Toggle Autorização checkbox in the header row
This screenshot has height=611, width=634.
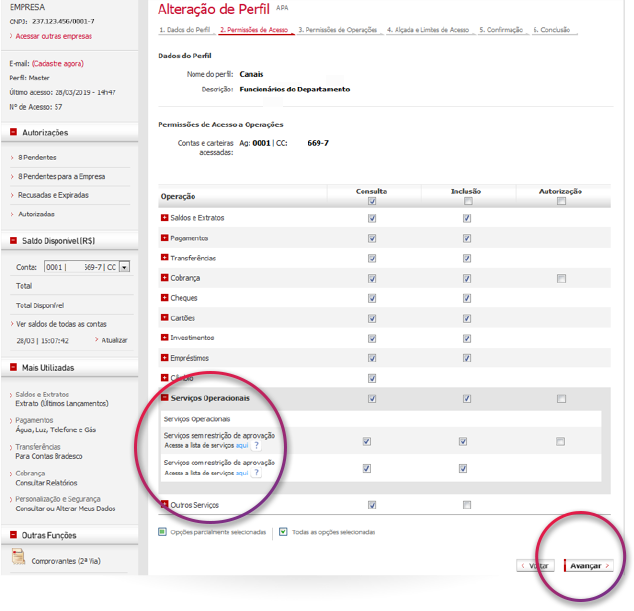(x=561, y=201)
